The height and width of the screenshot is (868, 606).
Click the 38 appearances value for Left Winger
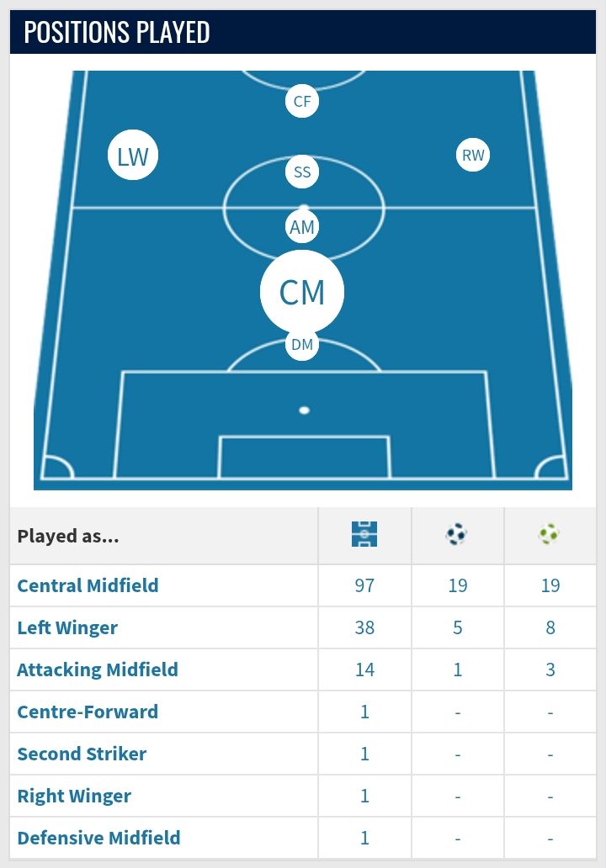click(x=364, y=627)
